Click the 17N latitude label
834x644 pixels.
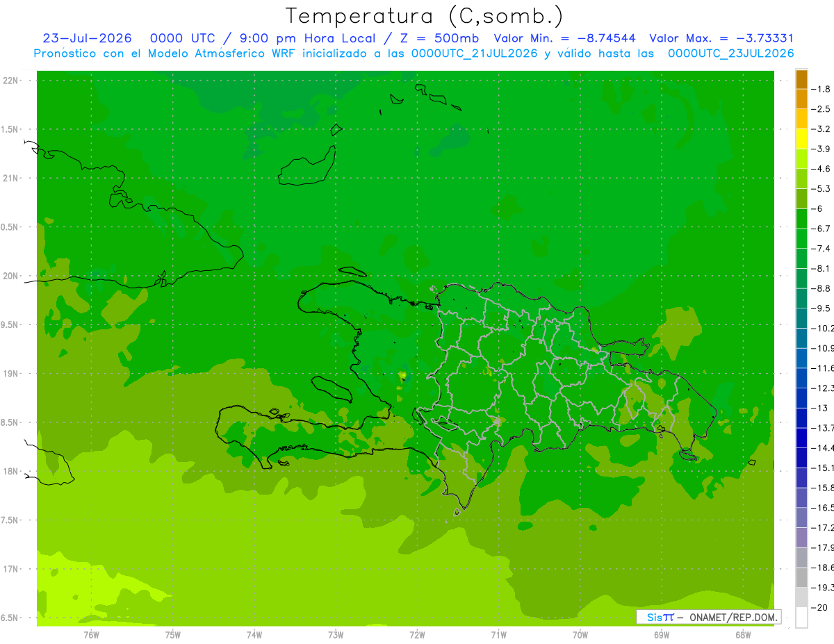[x=12, y=569]
